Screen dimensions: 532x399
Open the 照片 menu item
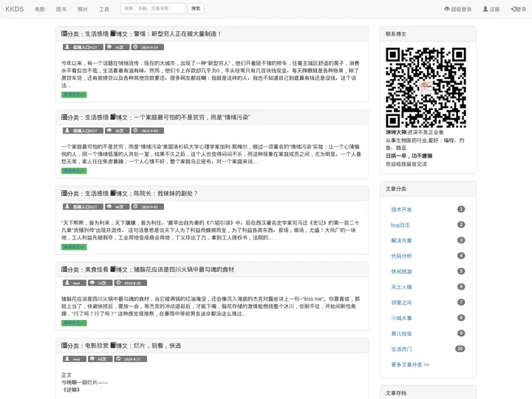[x=83, y=9]
